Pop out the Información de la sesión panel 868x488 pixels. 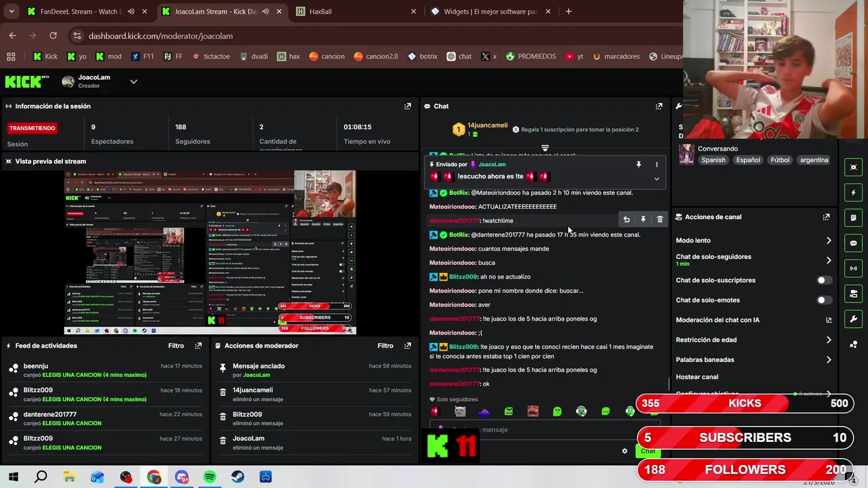point(408,106)
